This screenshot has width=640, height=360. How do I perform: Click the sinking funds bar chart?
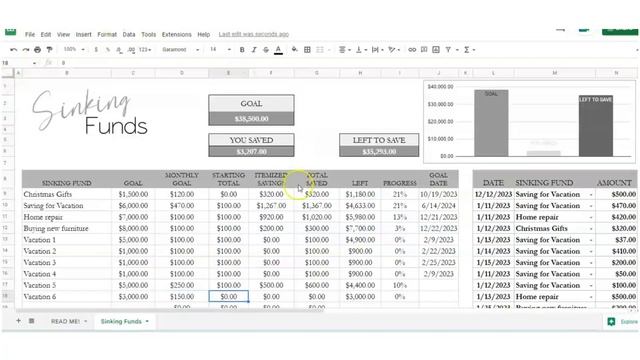click(529, 122)
